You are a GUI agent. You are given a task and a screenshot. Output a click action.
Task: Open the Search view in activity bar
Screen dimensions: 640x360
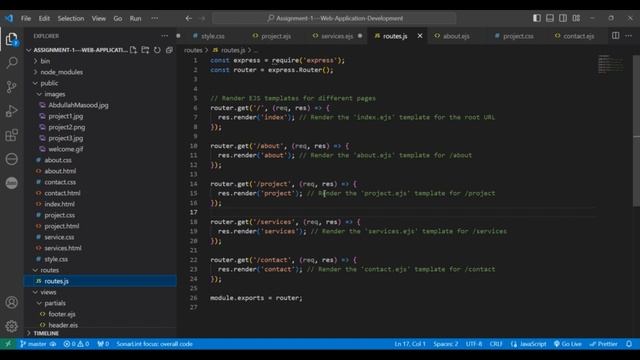click(x=11, y=62)
